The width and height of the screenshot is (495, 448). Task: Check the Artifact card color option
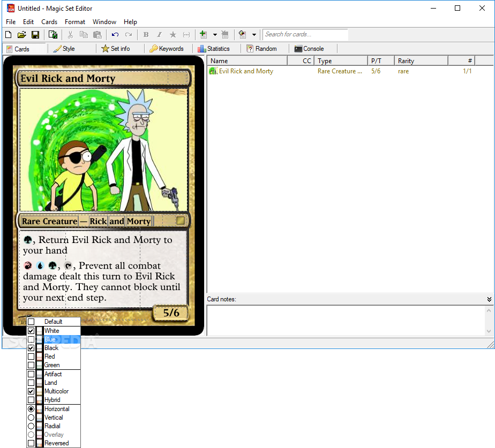click(31, 374)
